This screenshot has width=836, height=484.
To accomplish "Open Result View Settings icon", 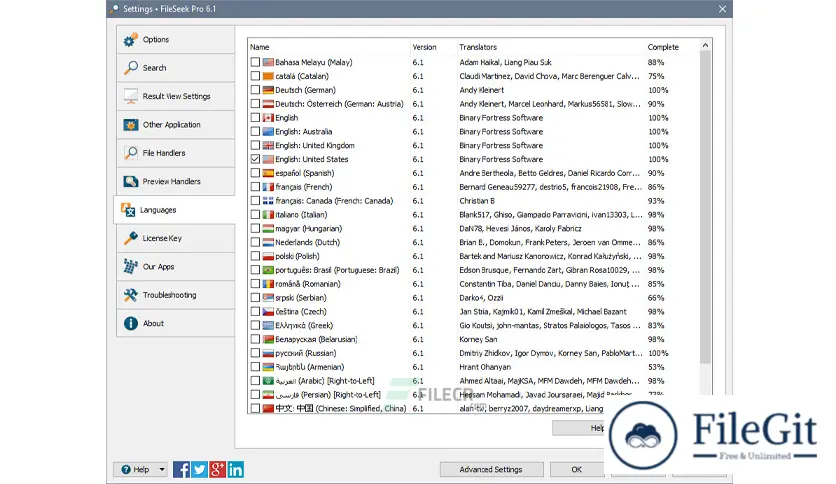I will pos(131,96).
